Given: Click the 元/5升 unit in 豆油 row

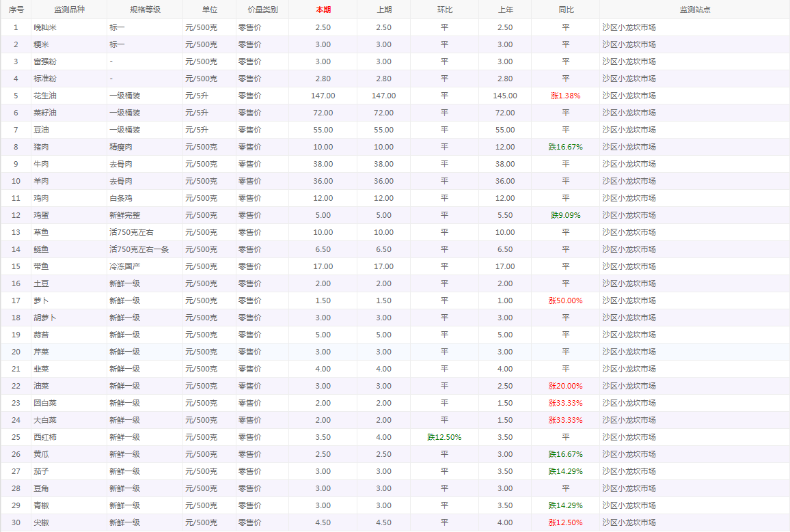Looking at the screenshot, I should (197, 130).
